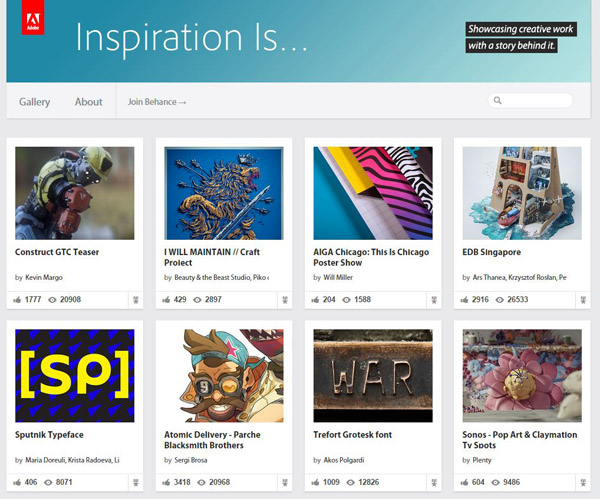Click thumbs-up icon on Sputnik Typeface card
This screenshot has width=600, height=499.
pyautogui.click(x=18, y=482)
